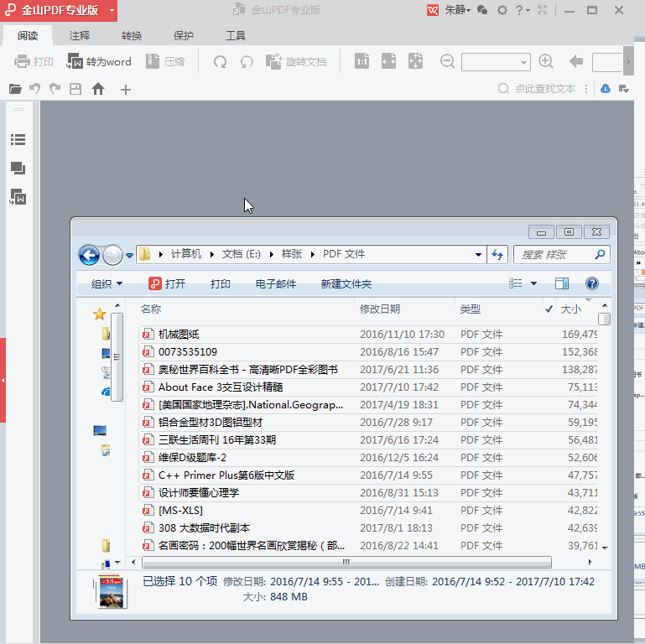The height and width of the screenshot is (644, 645).
Task: Toggle the preview pane in file dialog
Action: click(x=561, y=283)
